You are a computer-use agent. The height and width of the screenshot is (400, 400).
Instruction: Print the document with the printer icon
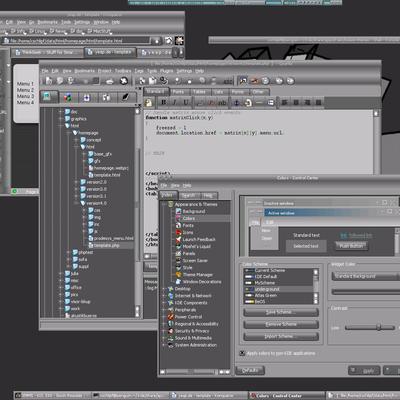110,81
